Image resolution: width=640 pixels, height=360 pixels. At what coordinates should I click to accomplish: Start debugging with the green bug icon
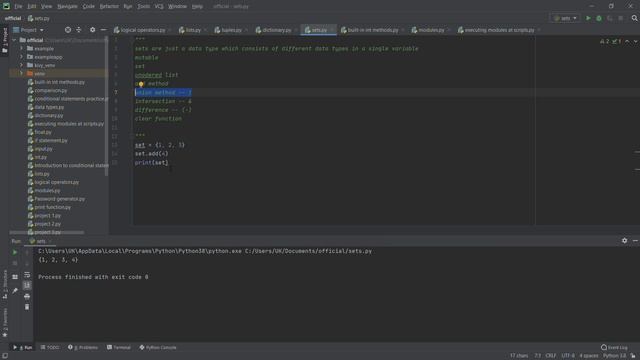pos(599,18)
